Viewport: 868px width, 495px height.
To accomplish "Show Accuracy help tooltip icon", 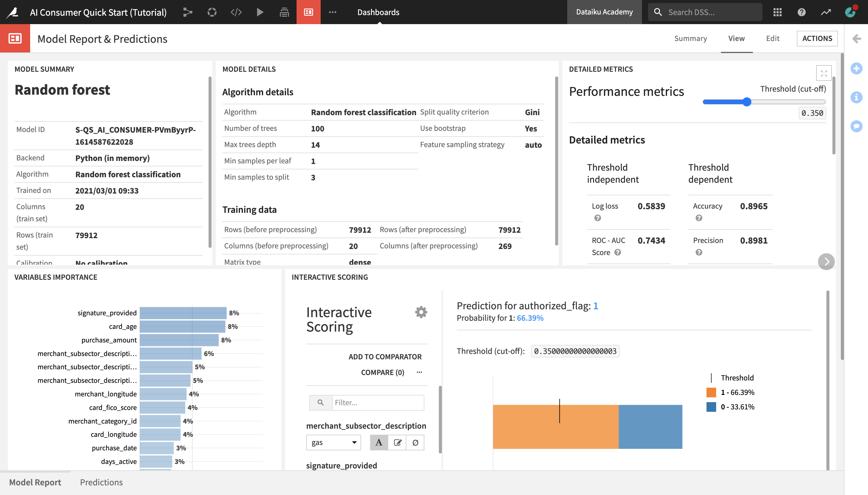I will tap(699, 218).
